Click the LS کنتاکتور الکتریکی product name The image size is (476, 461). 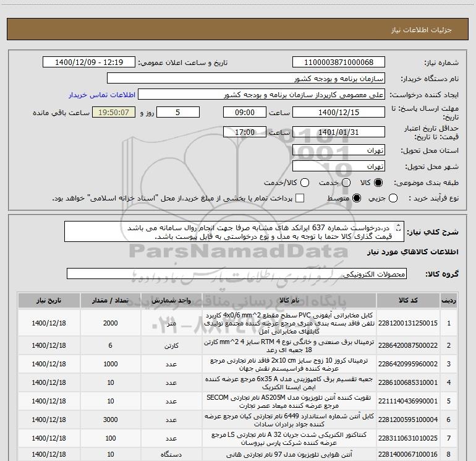[289, 438]
